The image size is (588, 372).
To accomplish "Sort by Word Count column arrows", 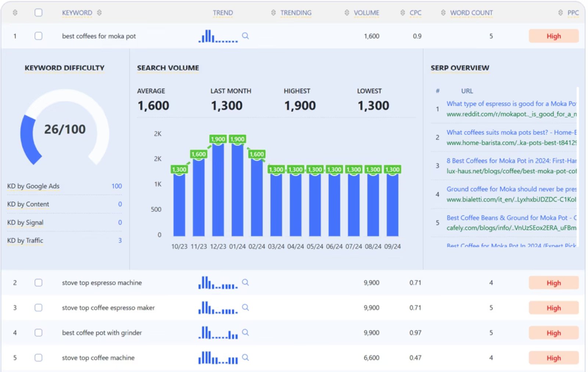I will [x=443, y=13].
